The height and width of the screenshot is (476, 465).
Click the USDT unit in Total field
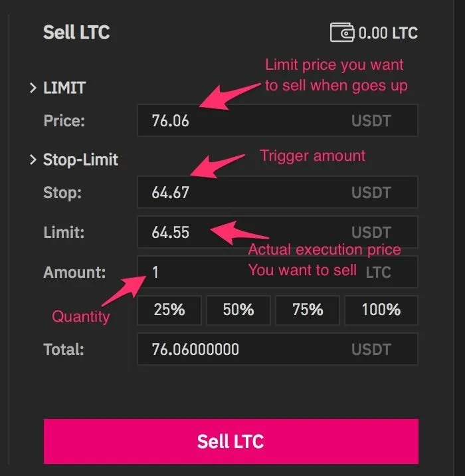pyautogui.click(x=371, y=350)
